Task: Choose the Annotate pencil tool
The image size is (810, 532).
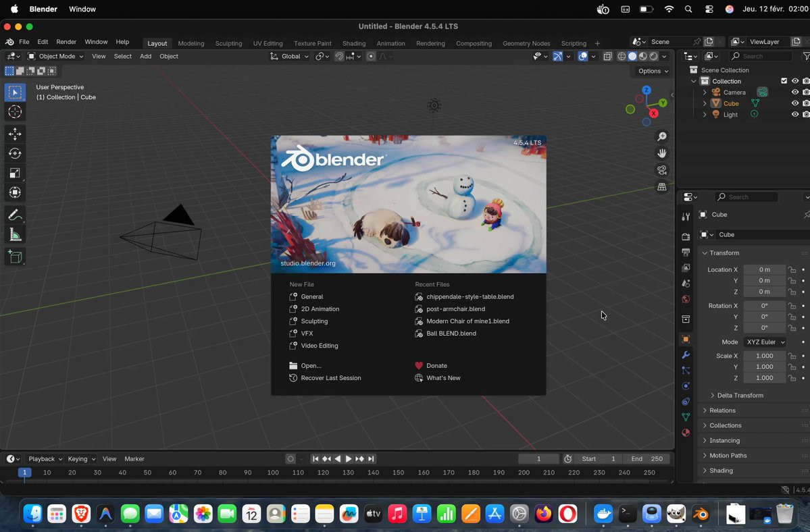Action: [15, 215]
